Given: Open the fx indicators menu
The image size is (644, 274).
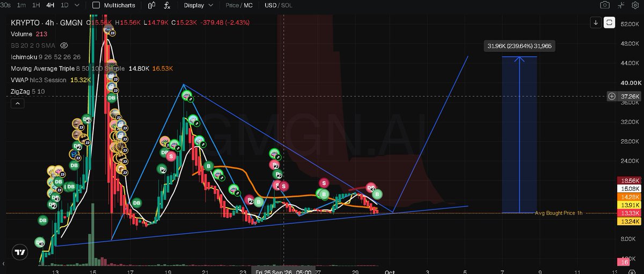Looking at the screenshot, I should click(x=167, y=5).
